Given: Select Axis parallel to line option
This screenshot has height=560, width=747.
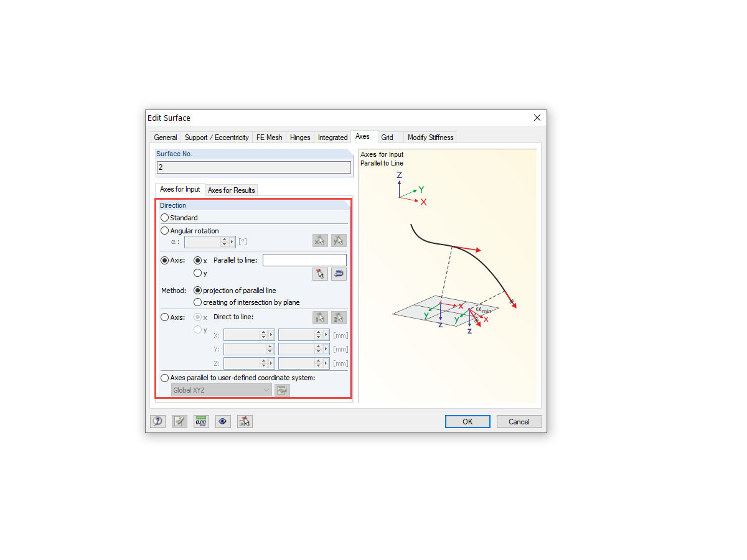Looking at the screenshot, I should 164,260.
